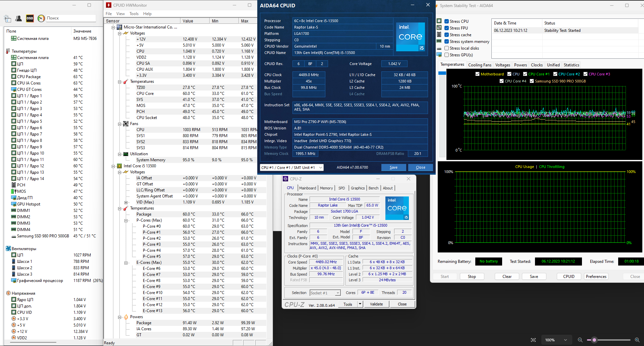Uncheck the Stress CPU checkbox

(x=446, y=21)
